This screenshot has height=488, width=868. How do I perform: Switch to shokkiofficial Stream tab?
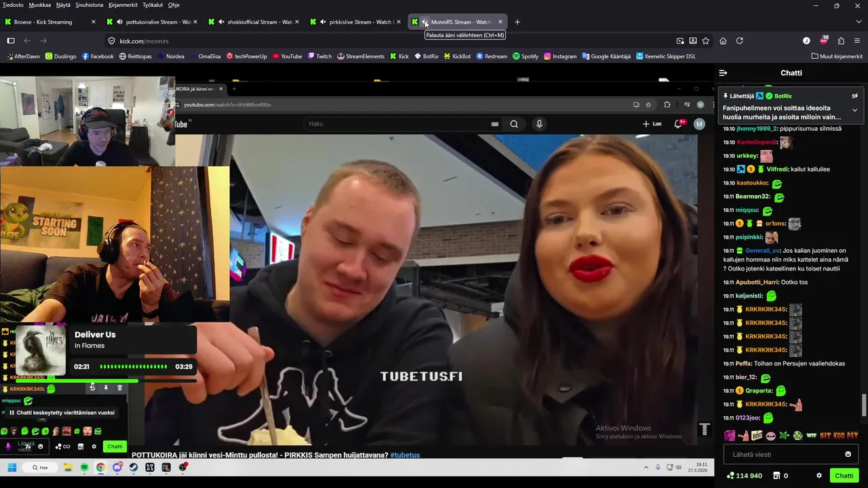pyautogui.click(x=254, y=22)
